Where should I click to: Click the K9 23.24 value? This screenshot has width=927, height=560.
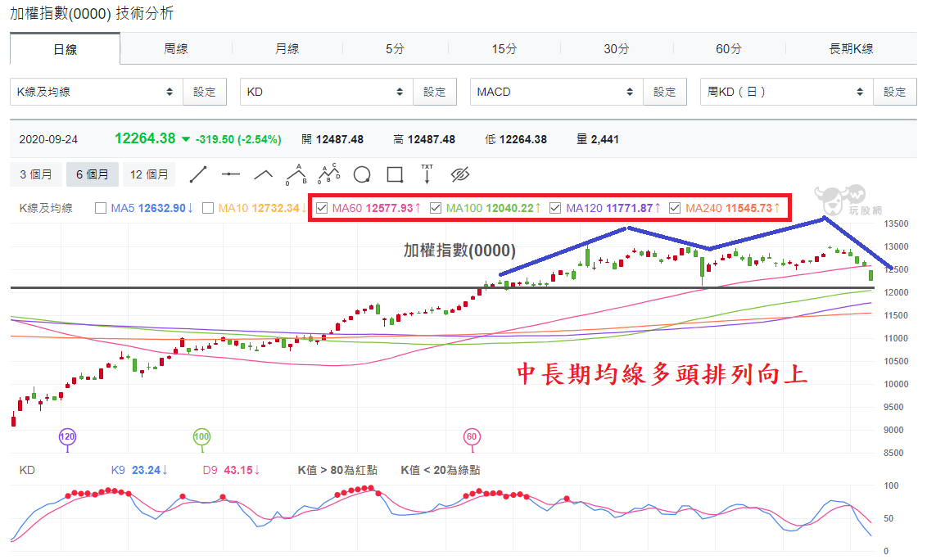coord(139,470)
